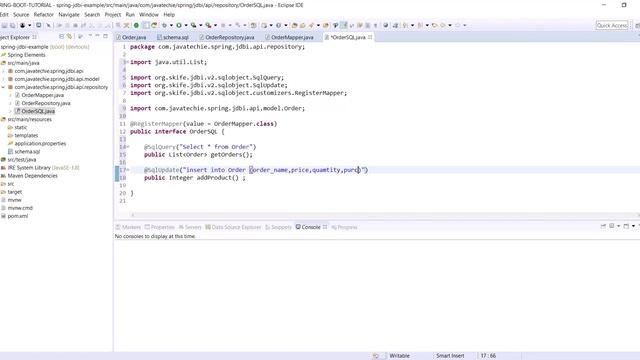Click the Save All icon in the toolbar

[13, 25]
